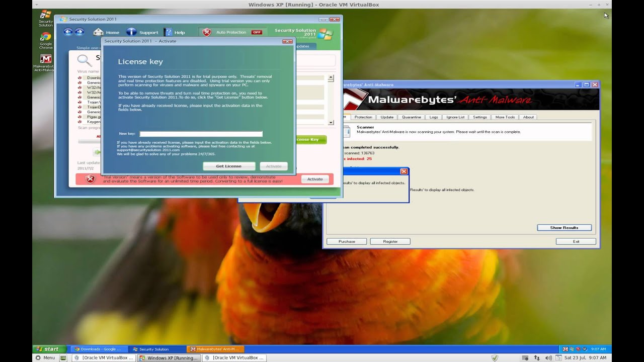The height and width of the screenshot is (362, 644).
Task: Open the Protection tab in Malwarebytes
Action: [x=363, y=117]
